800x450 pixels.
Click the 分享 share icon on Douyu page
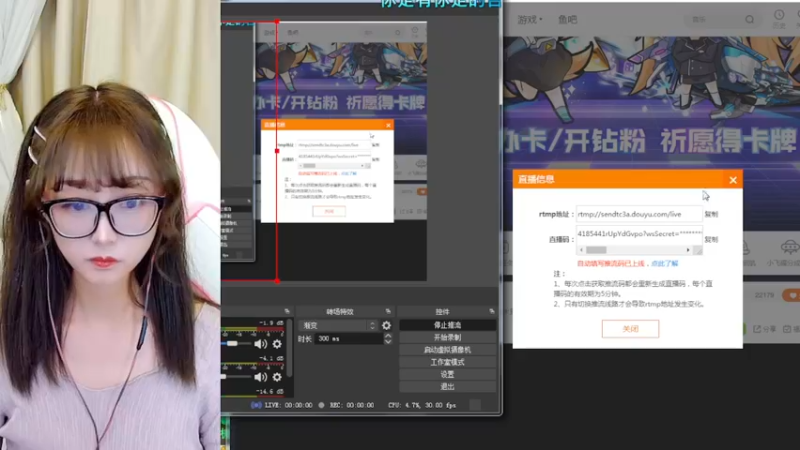point(757,329)
